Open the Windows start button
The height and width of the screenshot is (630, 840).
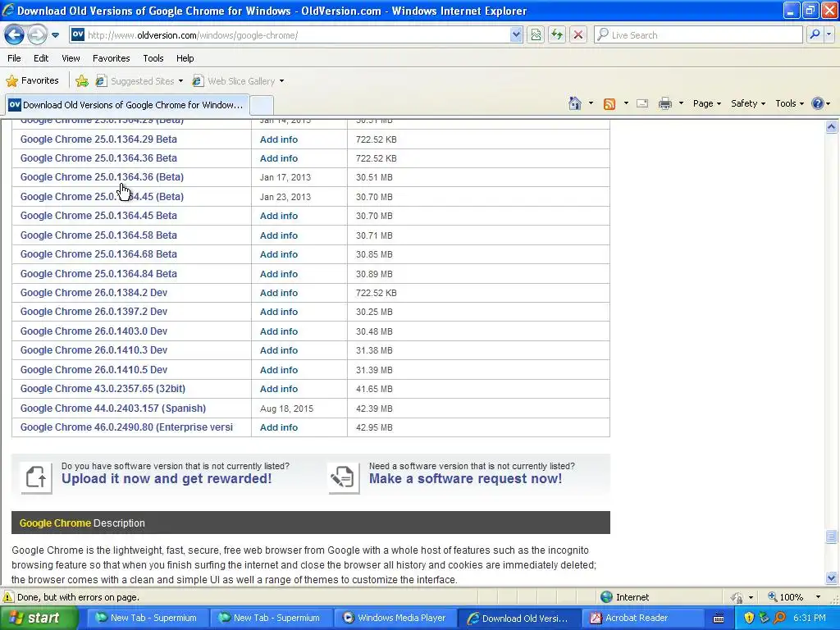click(x=39, y=619)
